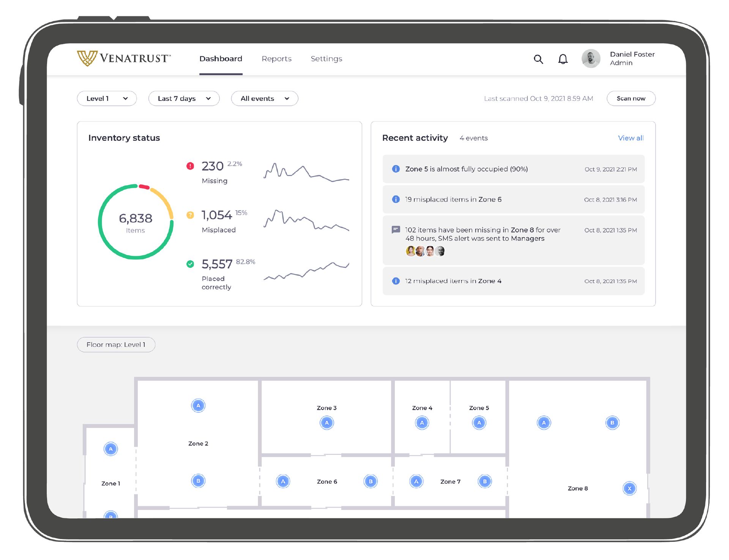The width and height of the screenshot is (729, 560).
Task: Click the yellow Misplaced status icon
Action: 190,215
